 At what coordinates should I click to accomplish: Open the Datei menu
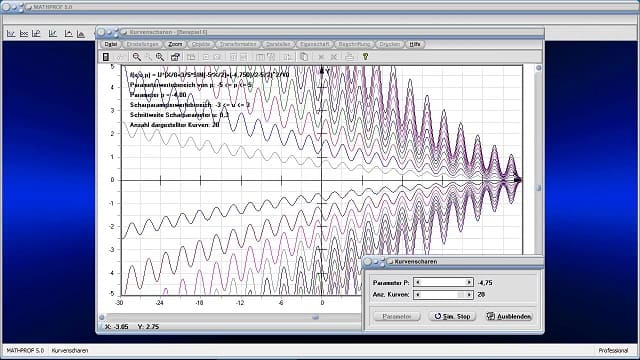pyautogui.click(x=111, y=44)
